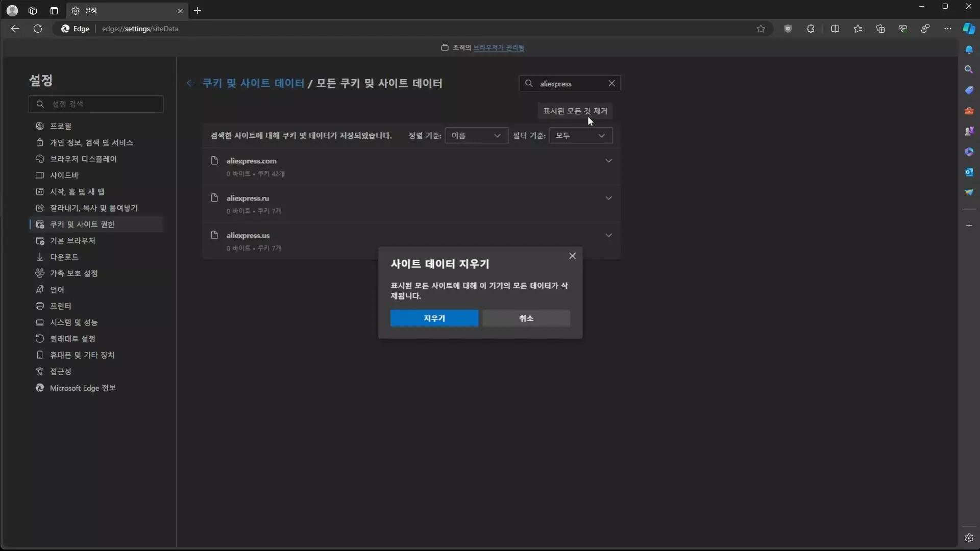The height and width of the screenshot is (551, 980).
Task: Click the uBlock Origin extension icon
Action: pos(788,29)
